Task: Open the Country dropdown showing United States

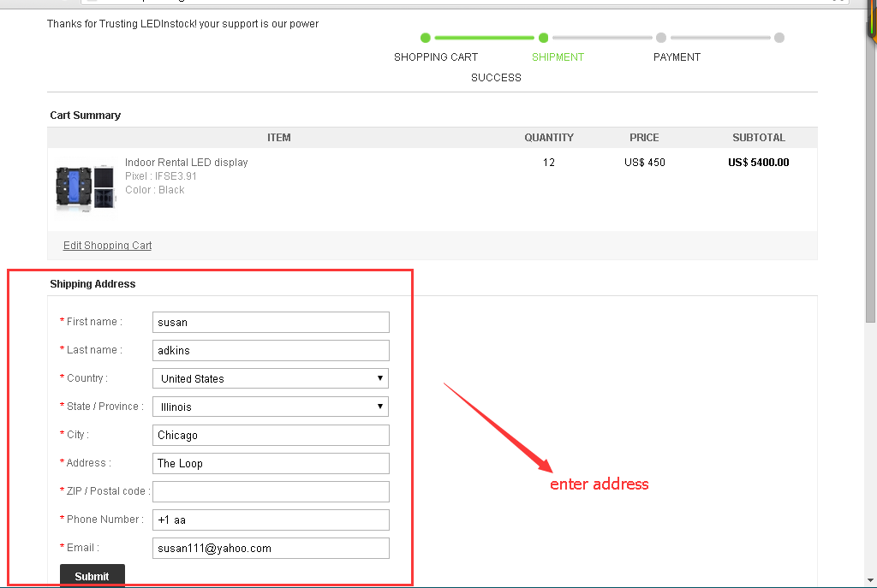Action: coord(271,378)
